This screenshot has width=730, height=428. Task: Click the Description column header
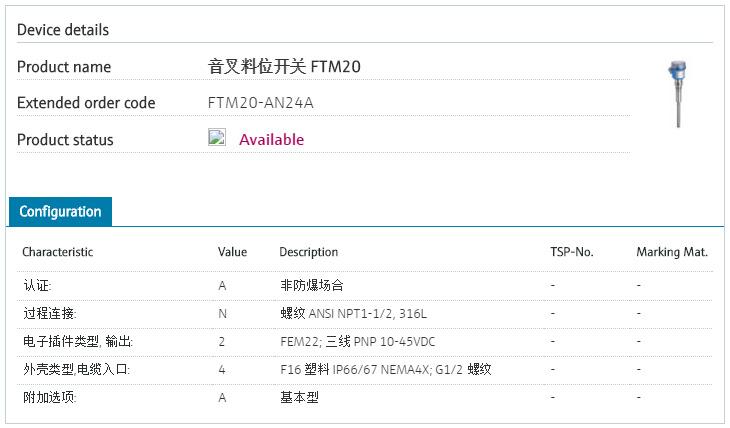click(x=308, y=252)
